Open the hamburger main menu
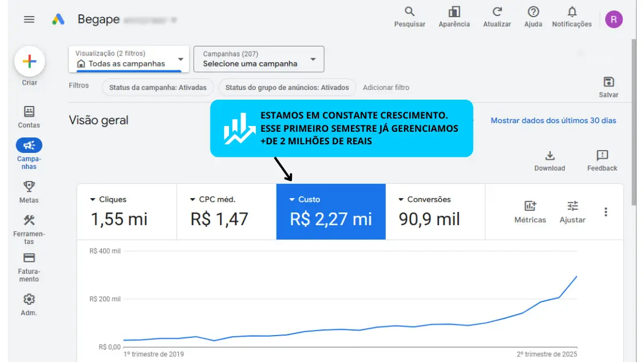The height and width of the screenshot is (362, 644). [x=29, y=19]
